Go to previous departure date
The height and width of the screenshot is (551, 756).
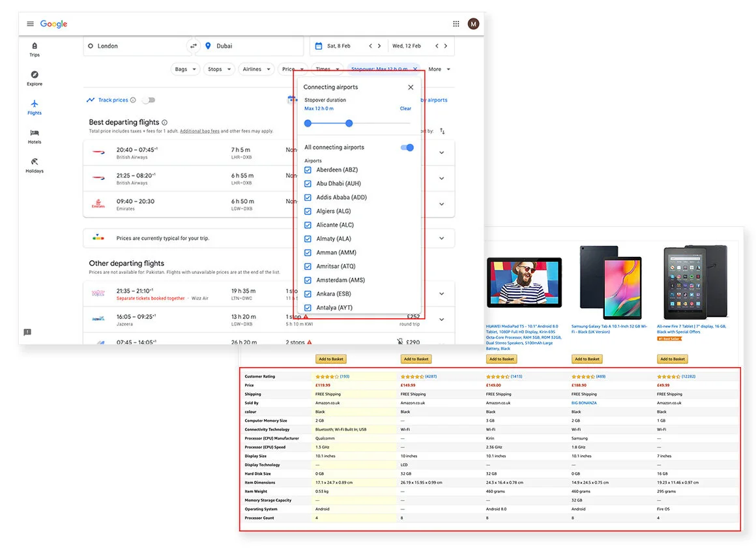coord(370,46)
